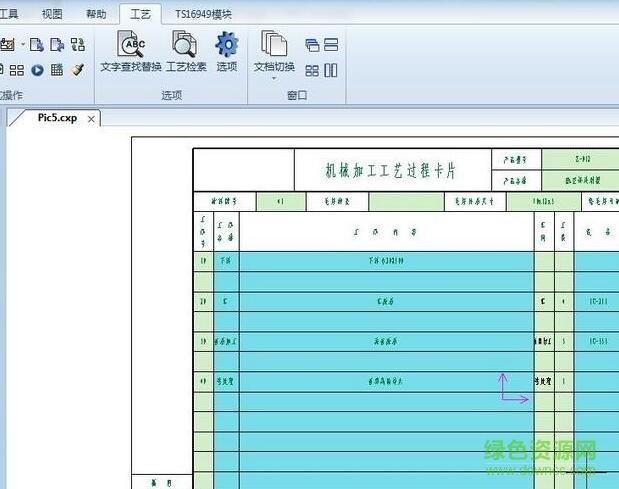Click the flowchart renumber icon
The height and width of the screenshot is (489, 619).
tap(78, 45)
